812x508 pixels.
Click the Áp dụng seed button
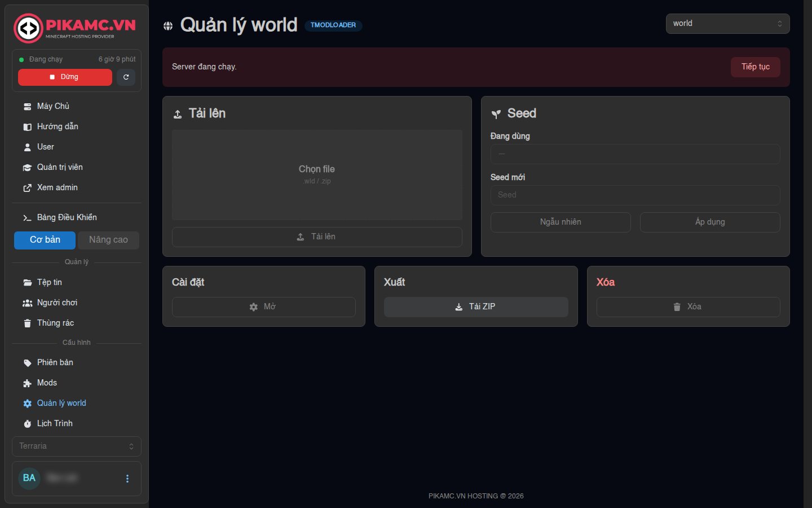[x=710, y=222]
